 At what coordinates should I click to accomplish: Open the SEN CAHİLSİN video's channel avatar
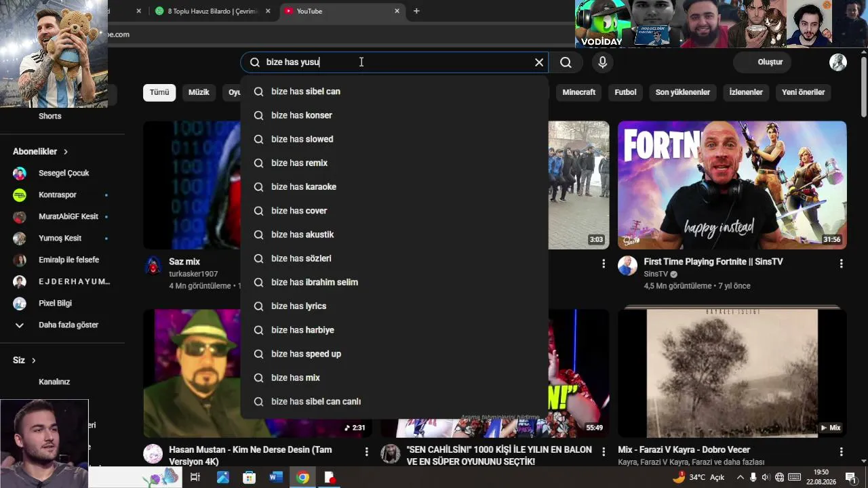click(390, 453)
